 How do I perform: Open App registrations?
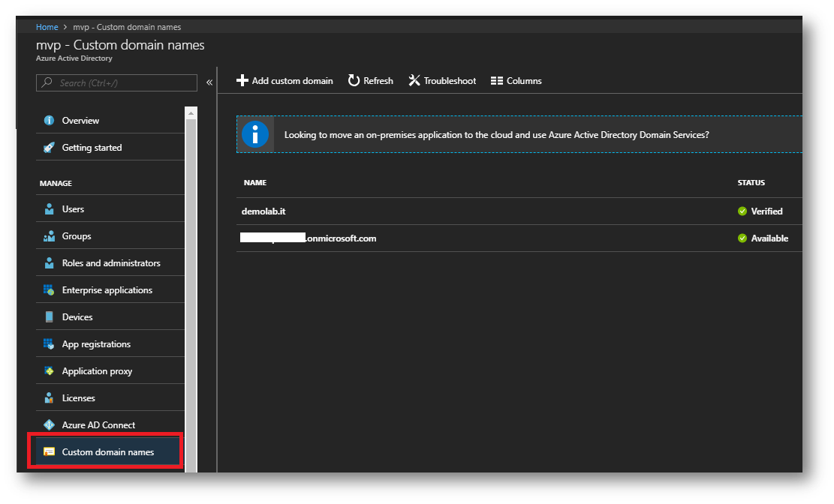[110, 344]
